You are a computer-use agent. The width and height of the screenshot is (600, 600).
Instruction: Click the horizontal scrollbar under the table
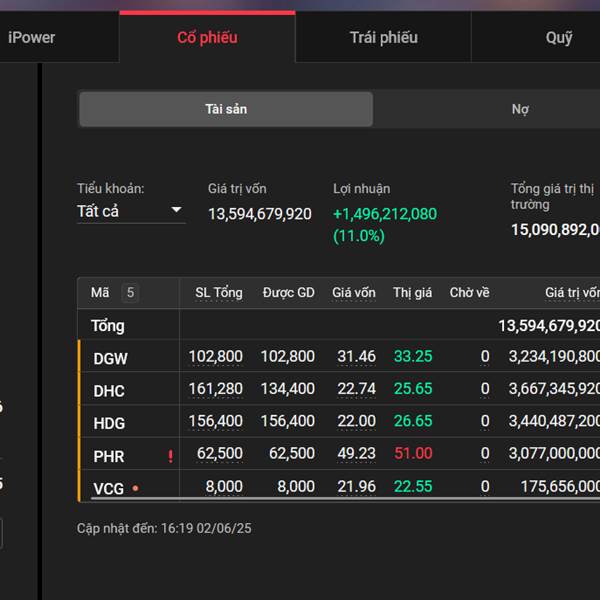click(345, 499)
